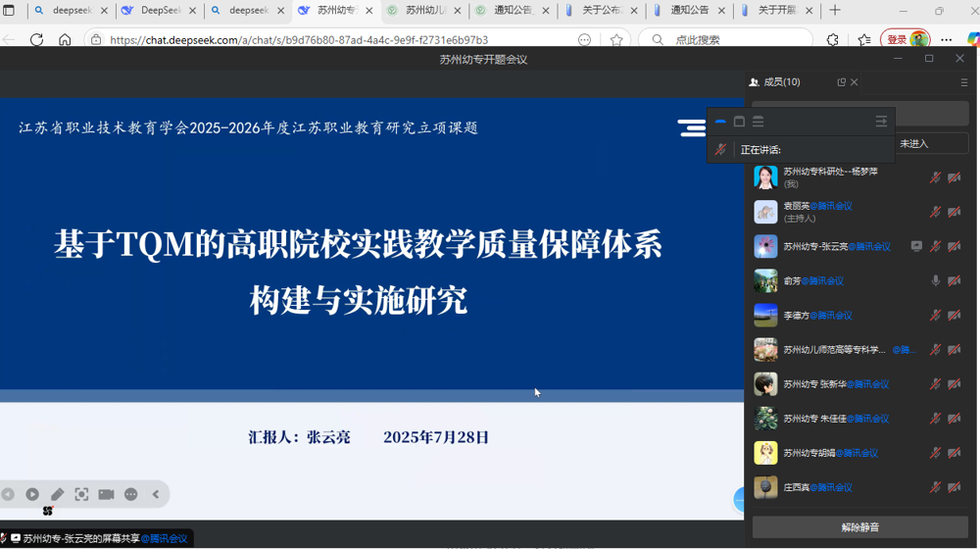Image resolution: width=980 pixels, height=549 pixels.
Task: Click the camera icon in slideshow toolbar
Action: [x=106, y=494]
